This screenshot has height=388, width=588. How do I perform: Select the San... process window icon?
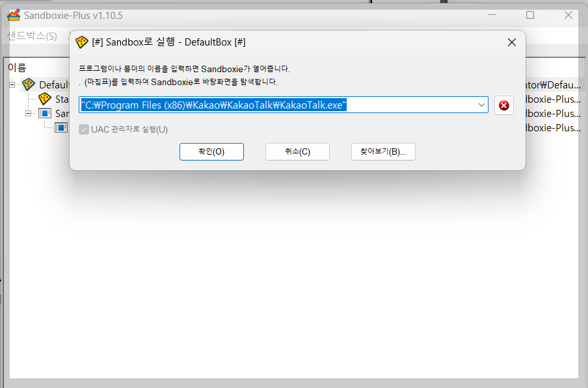click(45, 113)
